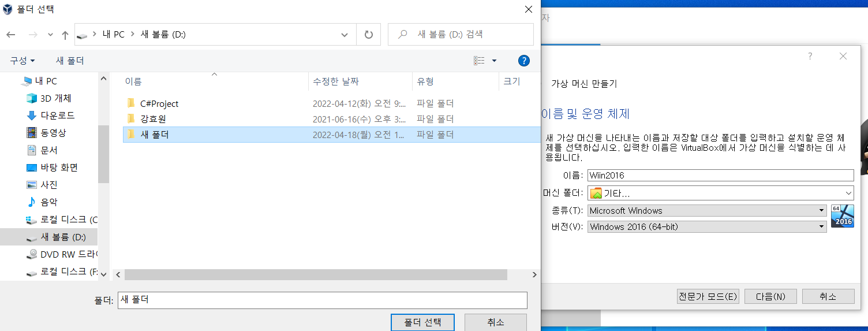
Task: Click 취소 in VirtualBox wizard
Action: 828,296
